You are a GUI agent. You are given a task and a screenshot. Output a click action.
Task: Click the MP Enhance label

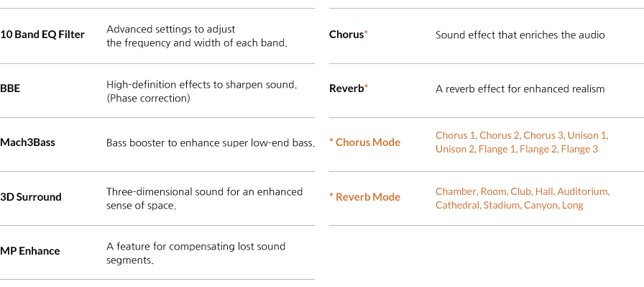[x=30, y=251]
